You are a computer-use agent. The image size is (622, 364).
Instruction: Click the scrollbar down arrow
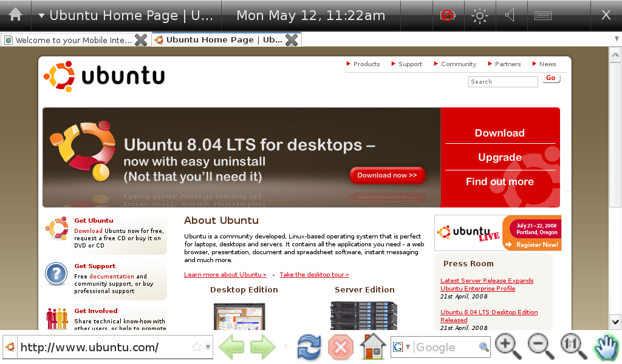pos(615,322)
